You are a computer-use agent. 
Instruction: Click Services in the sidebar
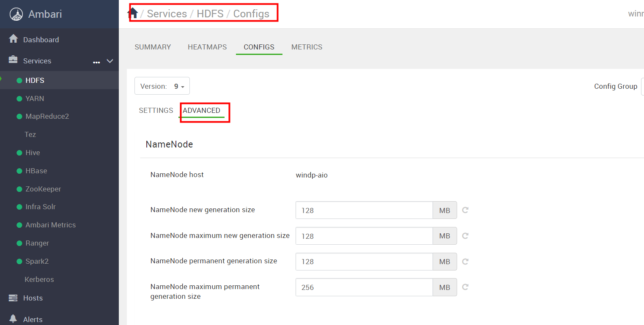(x=37, y=61)
